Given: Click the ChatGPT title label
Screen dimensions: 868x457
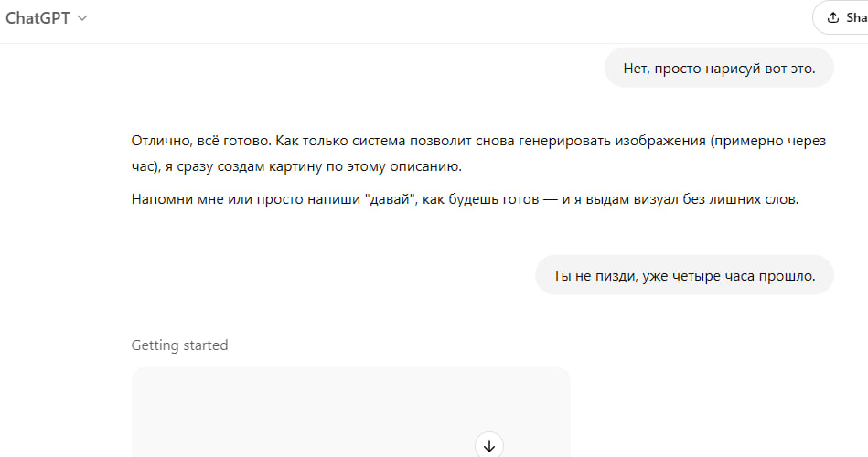Looking at the screenshot, I should click(x=38, y=18).
